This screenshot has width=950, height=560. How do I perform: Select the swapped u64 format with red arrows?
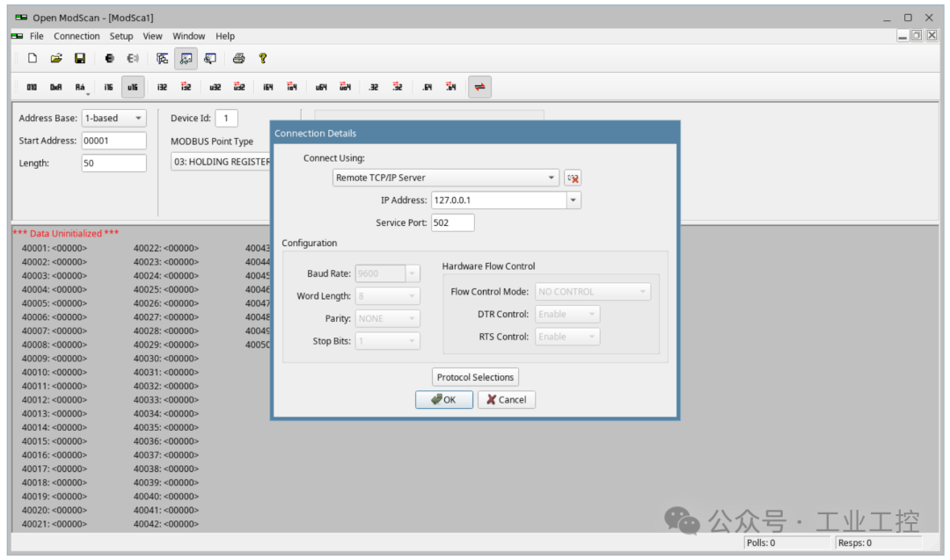[346, 87]
